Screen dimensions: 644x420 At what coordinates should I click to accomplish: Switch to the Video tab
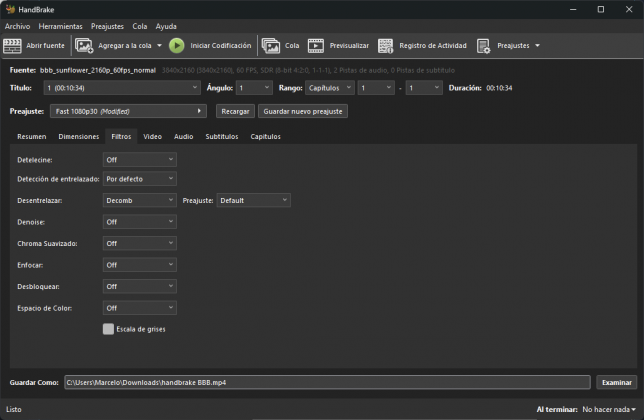pyautogui.click(x=152, y=136)
